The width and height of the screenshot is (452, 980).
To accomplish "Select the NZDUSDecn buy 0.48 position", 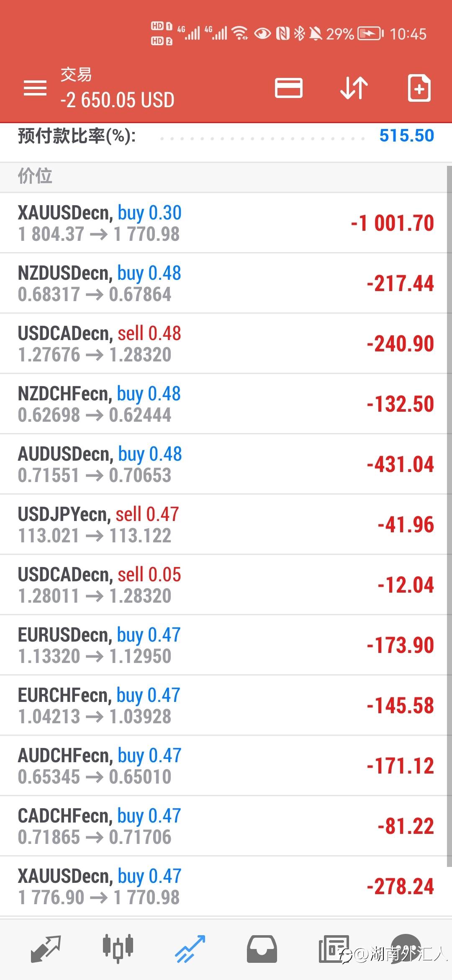I will pyautogui.click(x=223, y=283).
